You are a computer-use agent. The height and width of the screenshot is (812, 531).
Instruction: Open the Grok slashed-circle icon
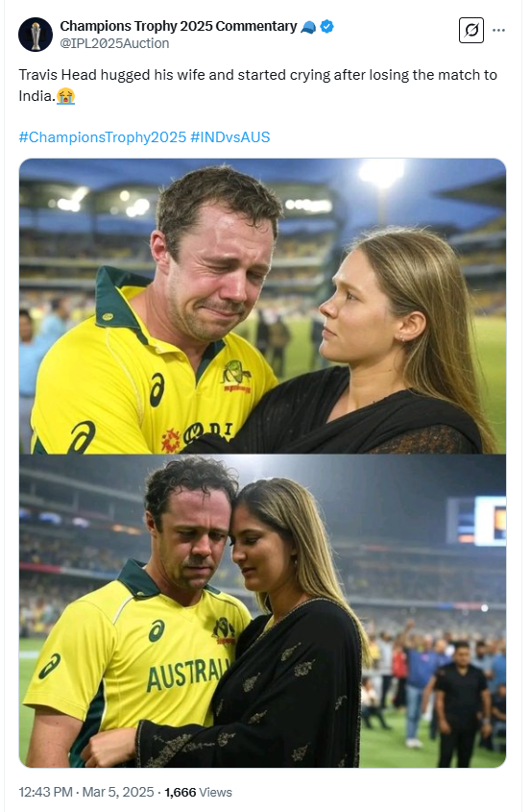(x=471, y=30)
